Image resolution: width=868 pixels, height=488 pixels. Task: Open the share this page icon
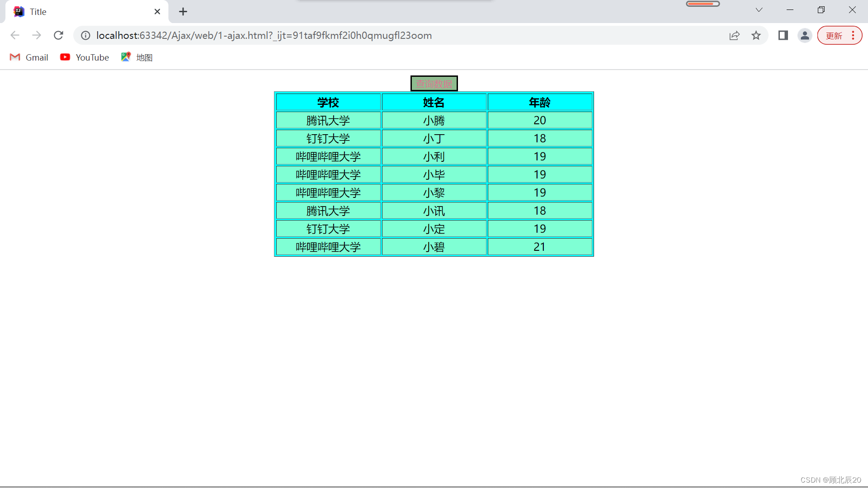click(735, 35)
